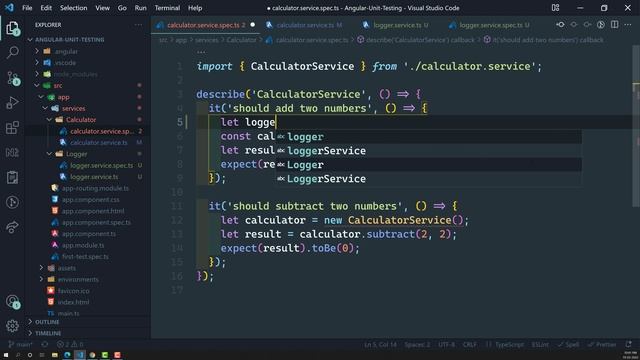
Task: Open the Selection menu
Action: [73, 8]
